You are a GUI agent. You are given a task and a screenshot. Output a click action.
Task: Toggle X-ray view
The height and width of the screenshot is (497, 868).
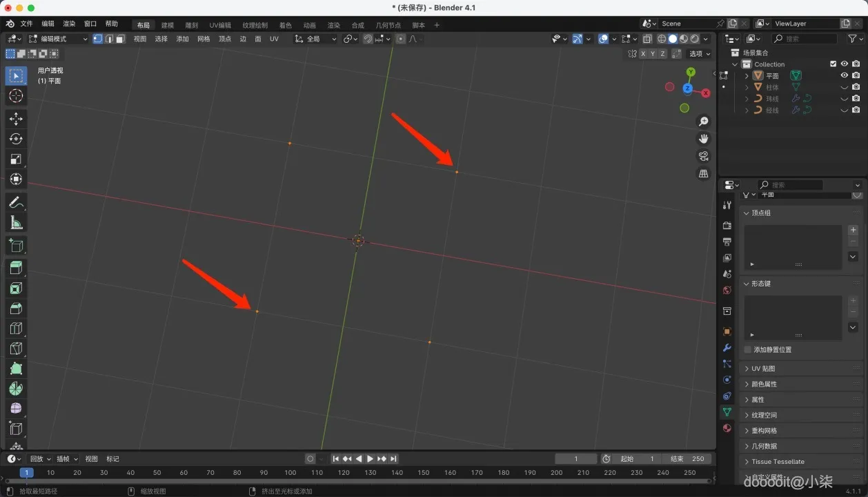point(647,39)
